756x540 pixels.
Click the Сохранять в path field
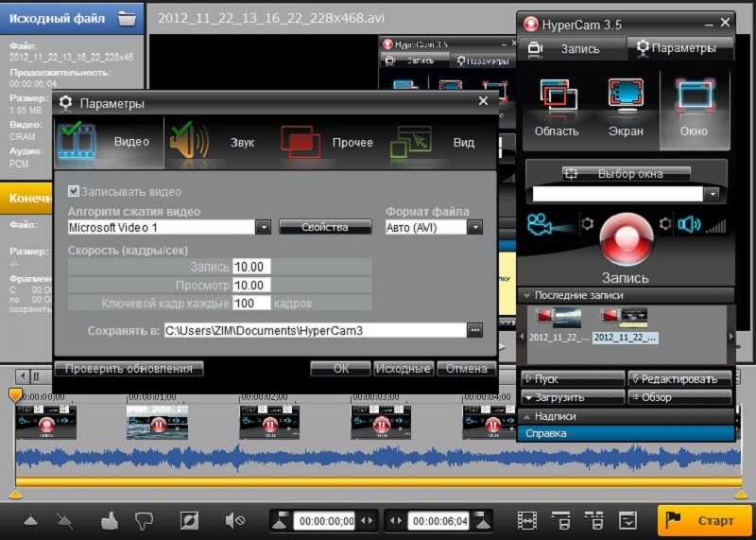click(316, 331)
